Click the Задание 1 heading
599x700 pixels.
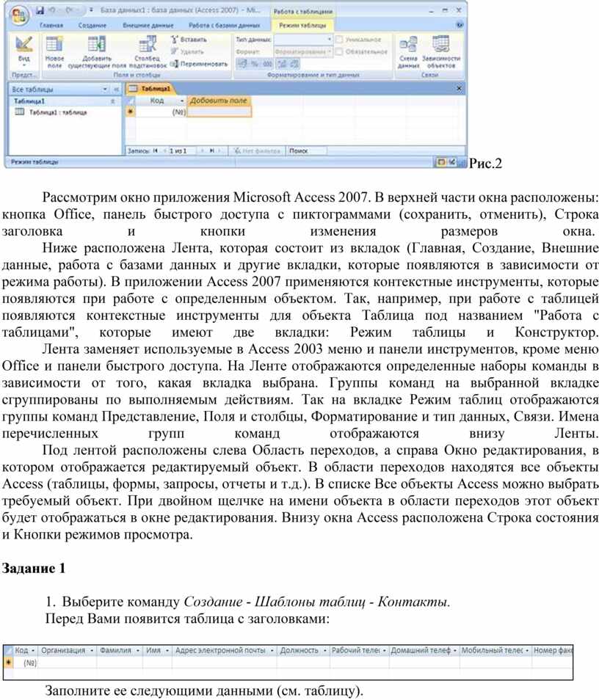34,569
